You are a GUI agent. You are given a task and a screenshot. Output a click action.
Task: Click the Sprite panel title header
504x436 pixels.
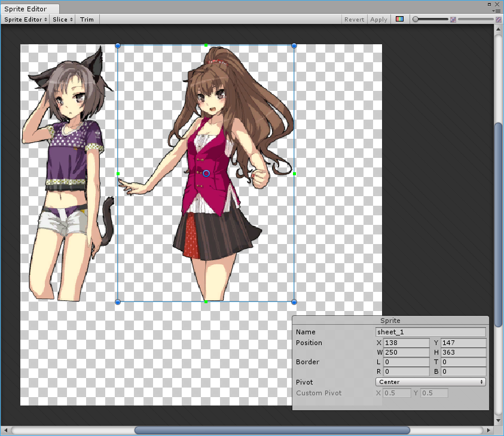click(390, 321)
